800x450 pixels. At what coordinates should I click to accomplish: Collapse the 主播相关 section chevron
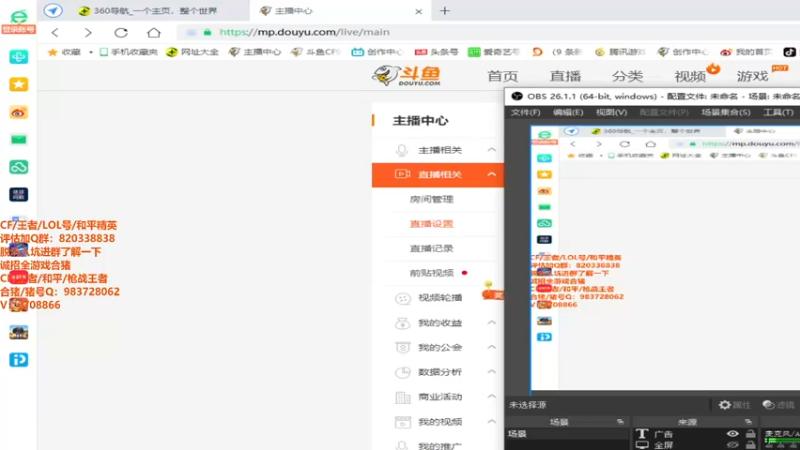tap(491, 149)
